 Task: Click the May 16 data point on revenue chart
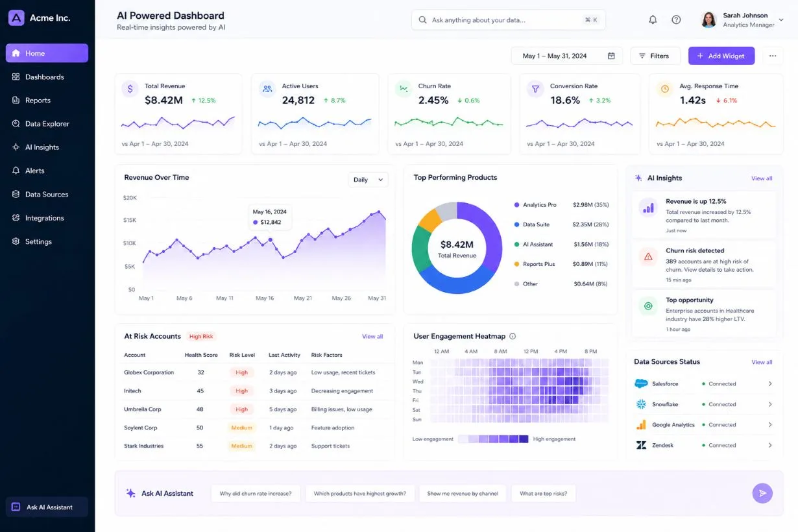tap(271, 240)
